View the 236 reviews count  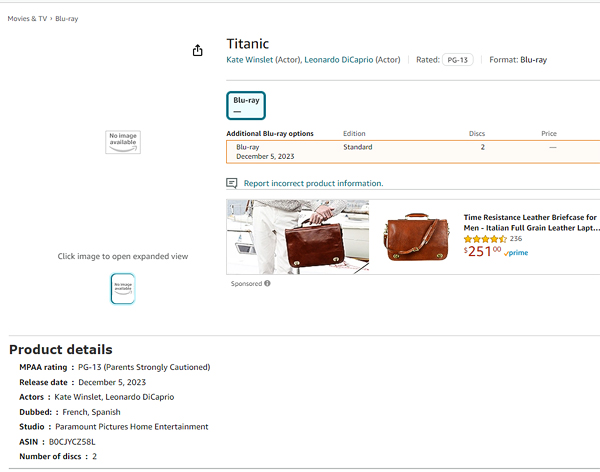click(x=516, y=239)
